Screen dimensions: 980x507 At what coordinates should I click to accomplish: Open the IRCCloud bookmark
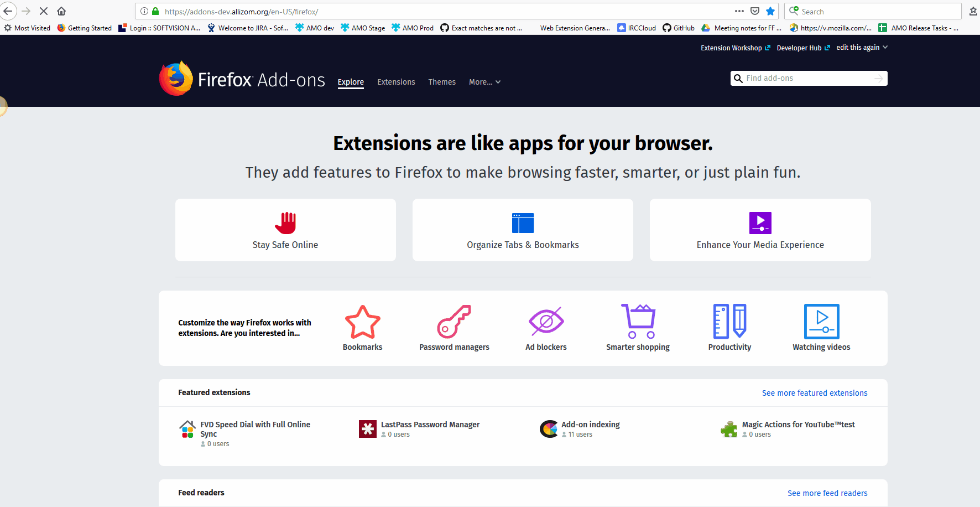tap(637, 28)
